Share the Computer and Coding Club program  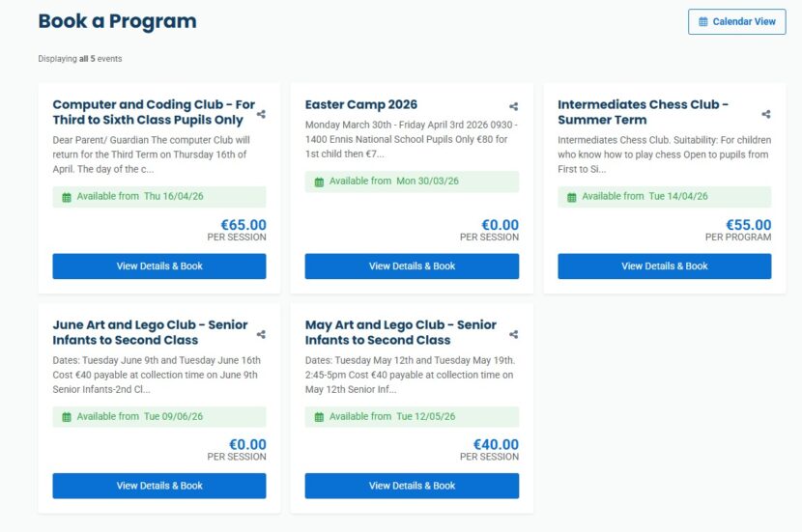(x=261, y=114)
